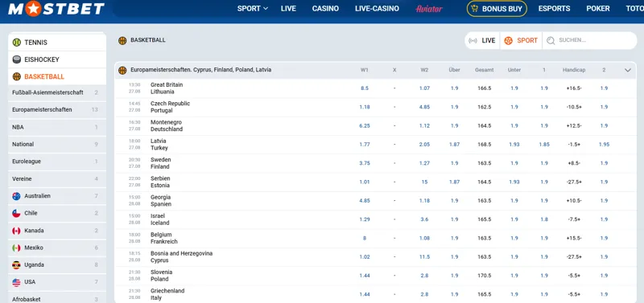Select W2 odds 15 for Estonia
Viewport: 644px width, 303px height.
[425, 182]
